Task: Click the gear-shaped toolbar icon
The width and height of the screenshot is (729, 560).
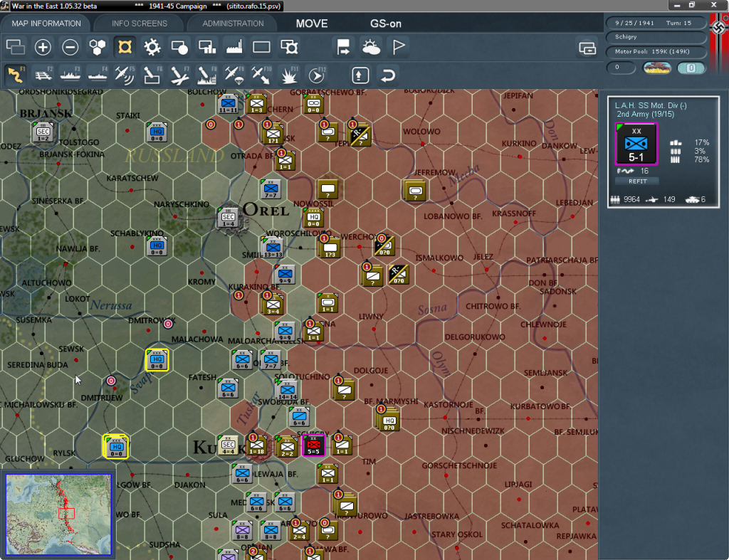Action: point(152,47)
